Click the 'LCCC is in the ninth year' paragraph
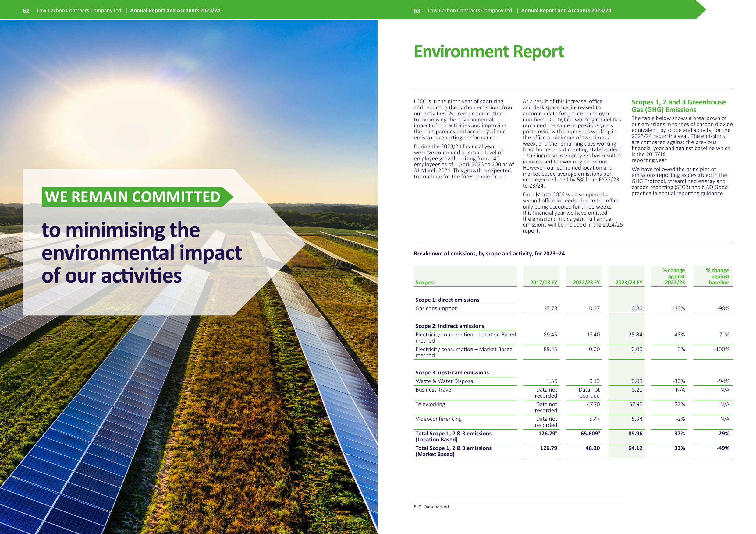This screenshot has width=756, height=534. [463, 119]
